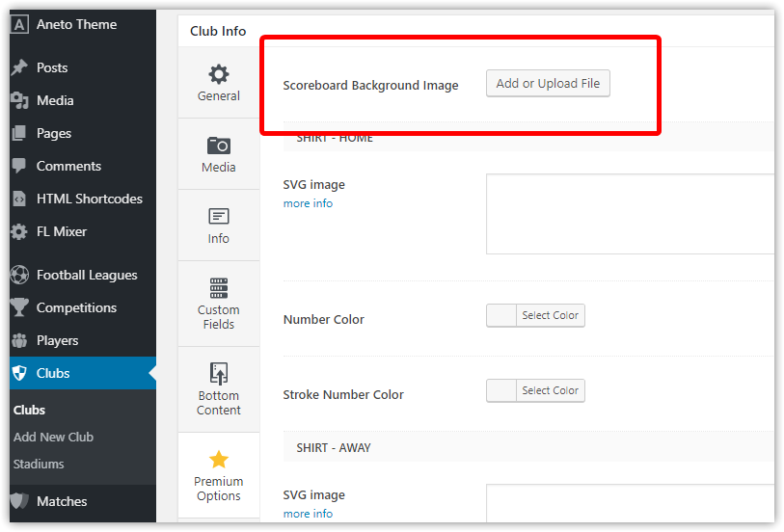The image size is (784, 532).
Task: Click the Media camera-music icon in sidebar
Action: [19, 100]
